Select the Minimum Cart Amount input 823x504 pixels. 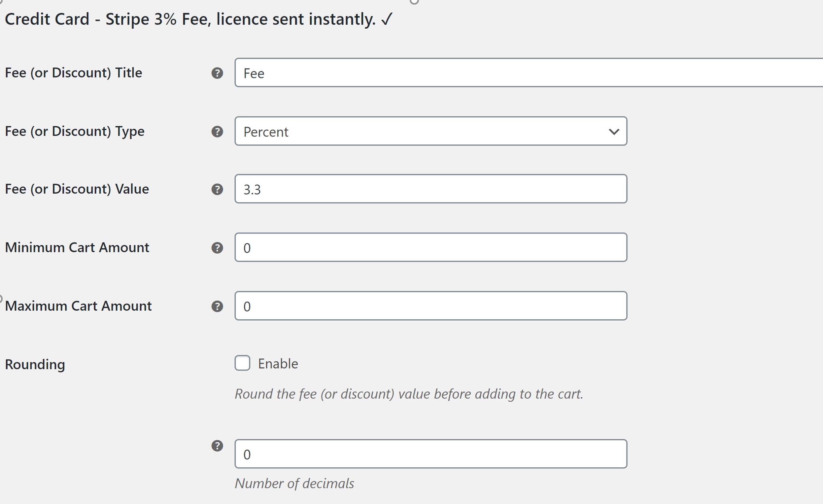430,247
